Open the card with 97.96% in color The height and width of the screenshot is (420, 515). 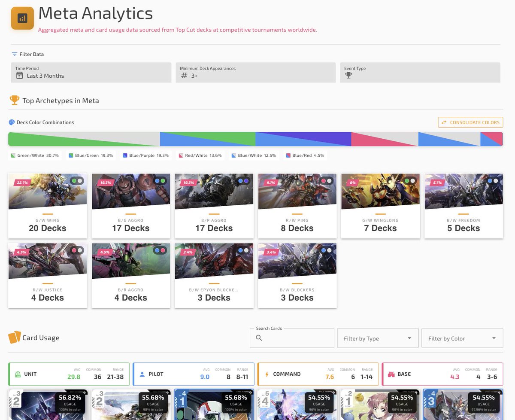[x=463, y=405]
